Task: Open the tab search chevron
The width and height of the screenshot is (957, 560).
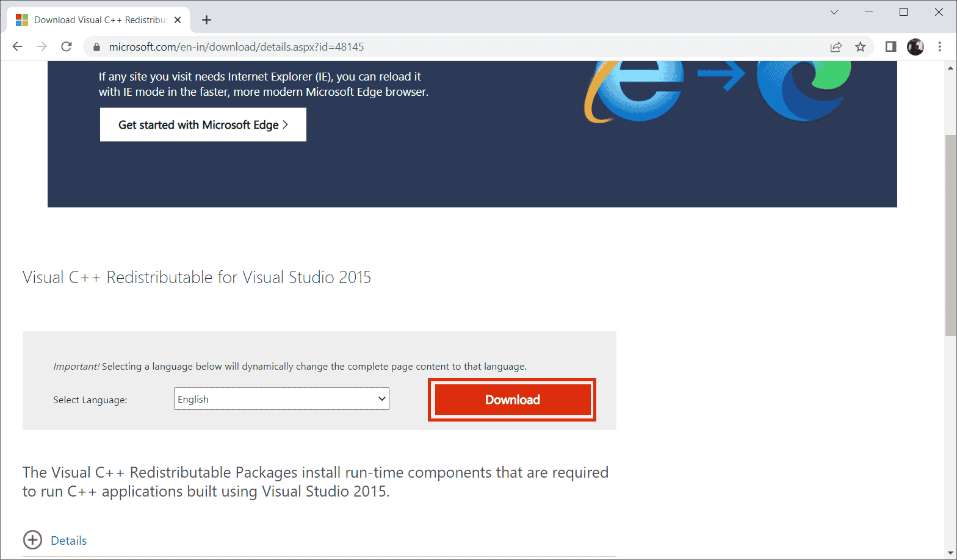Action: (834, 12)
